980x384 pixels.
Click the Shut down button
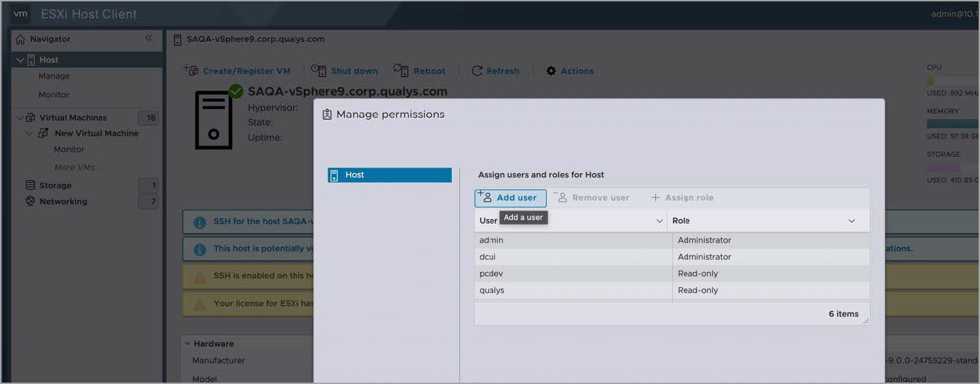click(x=345, y=71)
